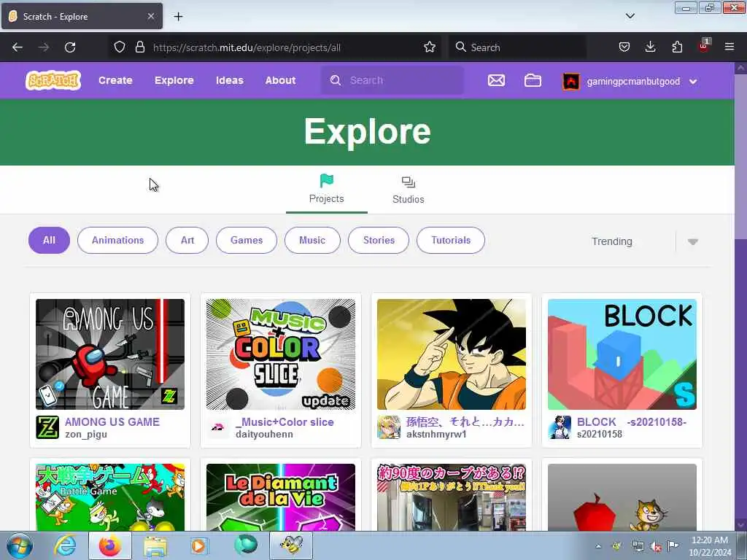The width and height of the screenshot is (747, 560).
Task: Select the Projects flag tab
Action: [x=326, y=189]
